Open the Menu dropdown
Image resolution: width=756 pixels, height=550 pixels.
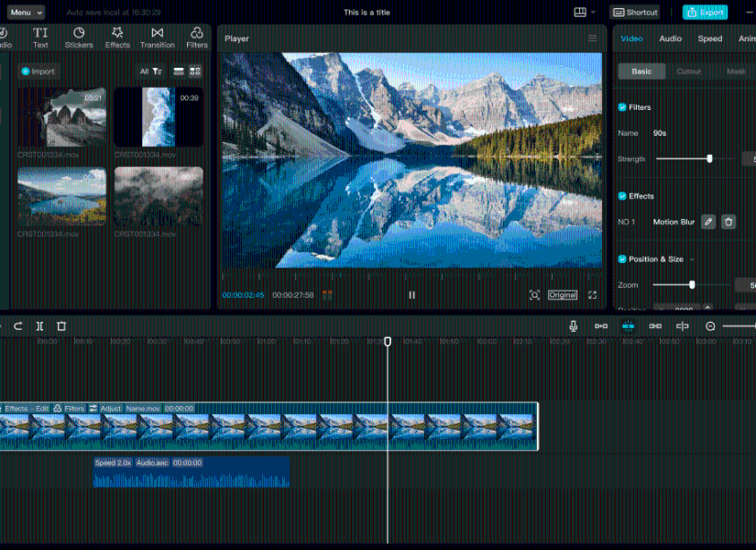[x=25, y=12]
